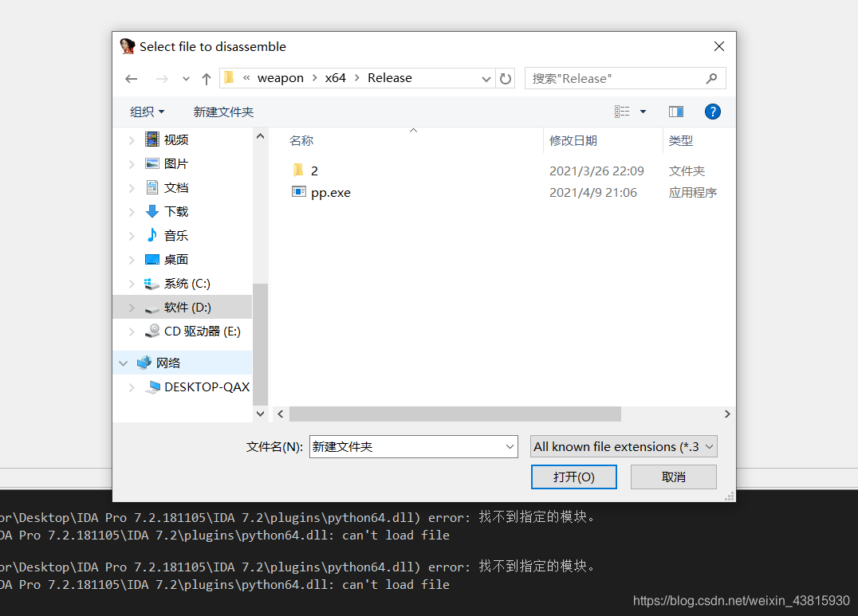The height and width of the screenshot is (616, 858).
Task: Click the 文档 document icon
Action: (152, 187)
